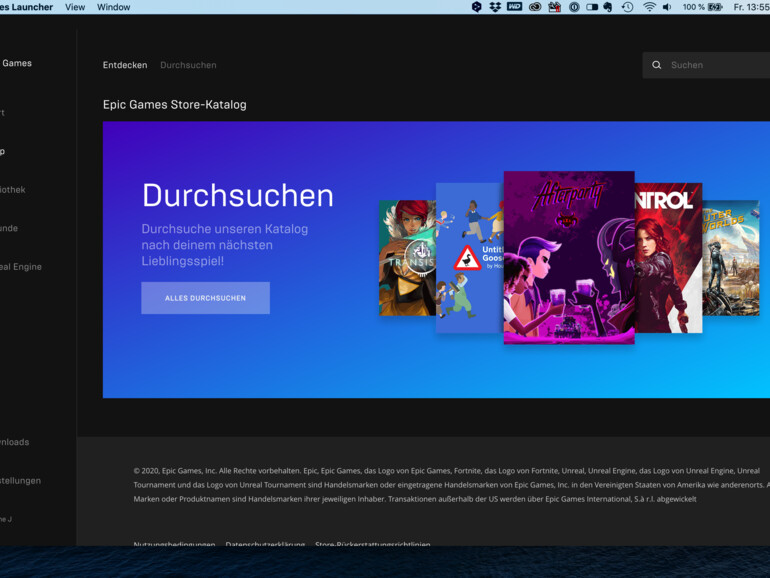This screenshot has width=770, height=578.
Task: Open the Control game cover
Action: [x=668, y=258]
